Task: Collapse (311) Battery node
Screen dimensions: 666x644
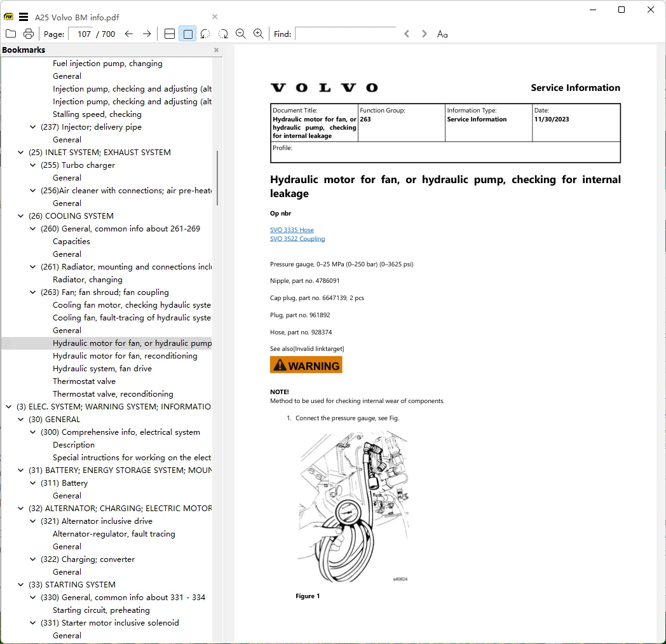Action: point(32,483)
